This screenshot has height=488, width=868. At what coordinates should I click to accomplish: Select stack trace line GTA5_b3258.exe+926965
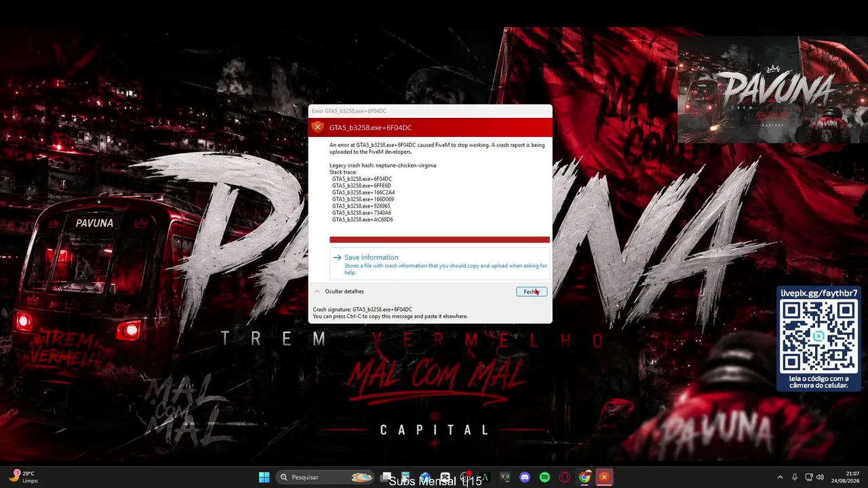point(361,206)
